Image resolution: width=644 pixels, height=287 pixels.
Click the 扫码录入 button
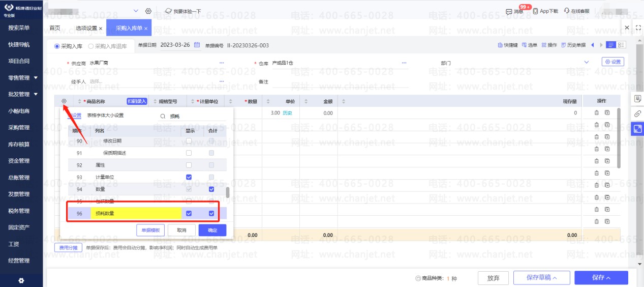137,101
